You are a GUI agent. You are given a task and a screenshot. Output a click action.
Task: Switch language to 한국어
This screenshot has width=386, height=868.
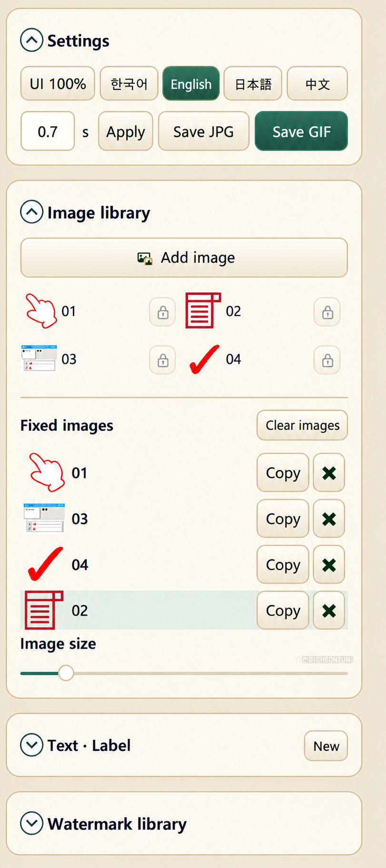[x=129, y=84]
